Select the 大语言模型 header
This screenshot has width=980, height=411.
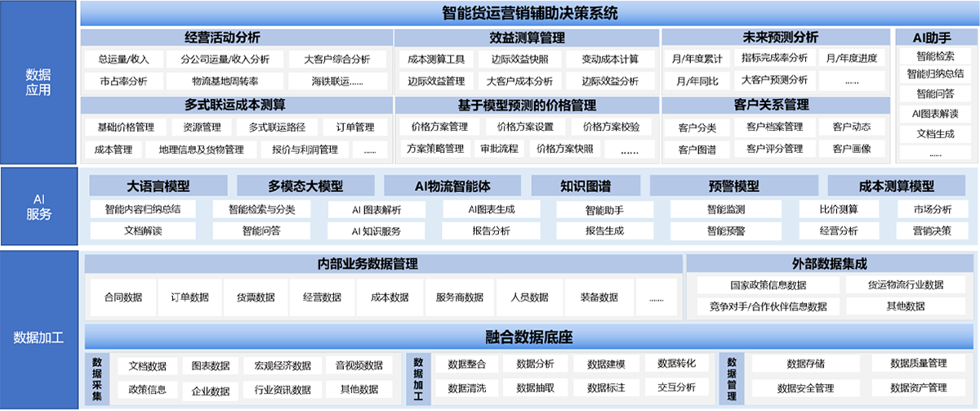[x=158, y=185]
